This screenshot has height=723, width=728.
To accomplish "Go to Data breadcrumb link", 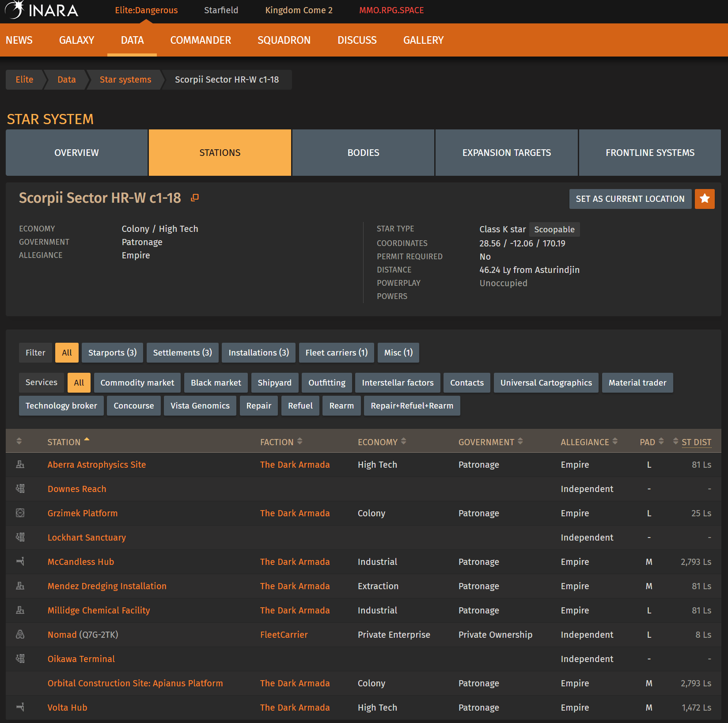I will tap(66, 79).
